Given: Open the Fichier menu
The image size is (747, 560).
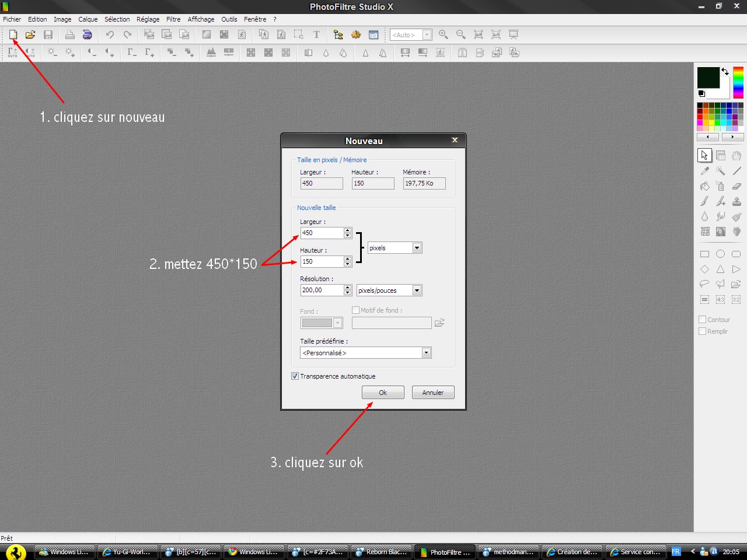Looking at the screenshot, I should click(x=12, y=19).
